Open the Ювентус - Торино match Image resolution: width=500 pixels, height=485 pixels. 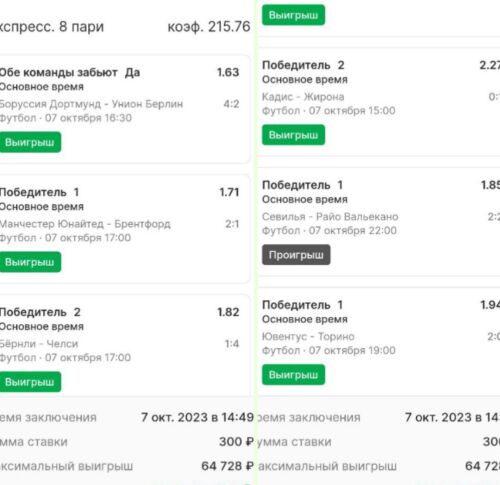tap(308, 336)
